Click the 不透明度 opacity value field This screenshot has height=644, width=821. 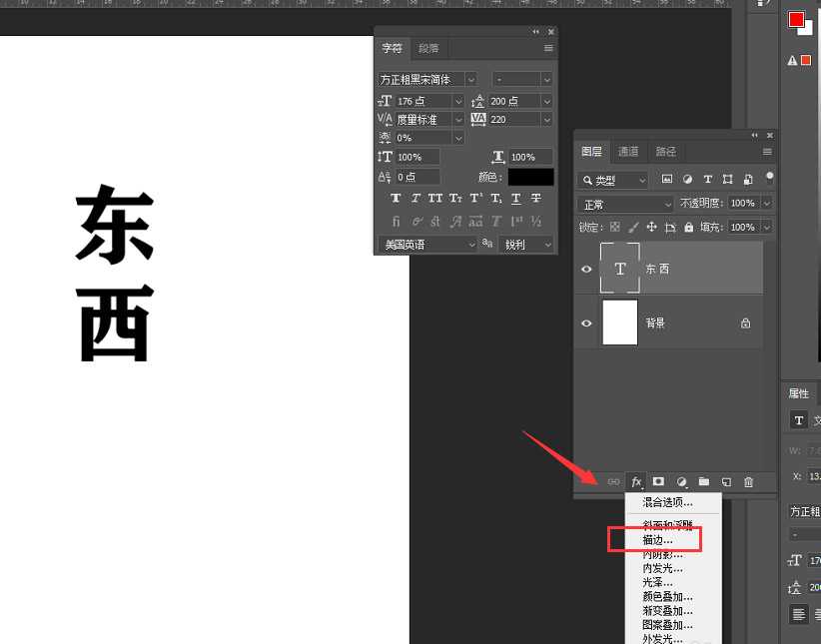coord(744,203)
